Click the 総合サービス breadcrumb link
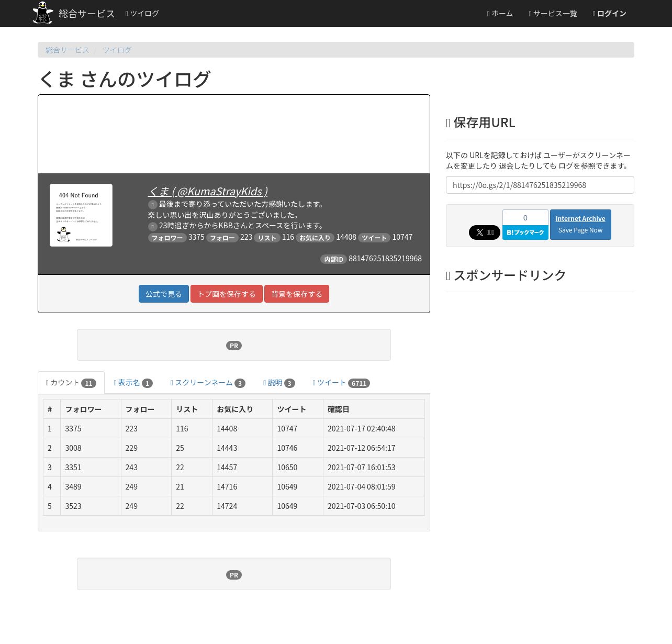 tap(68, 50)
